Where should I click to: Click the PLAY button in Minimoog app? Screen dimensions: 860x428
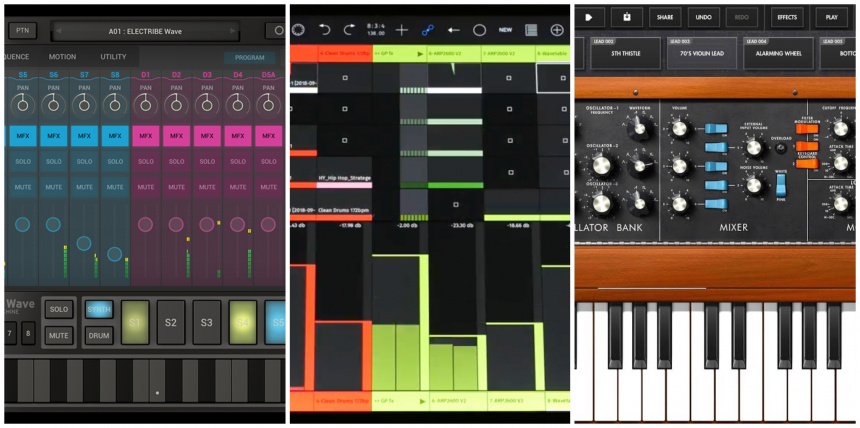click(x=831, y=17)
